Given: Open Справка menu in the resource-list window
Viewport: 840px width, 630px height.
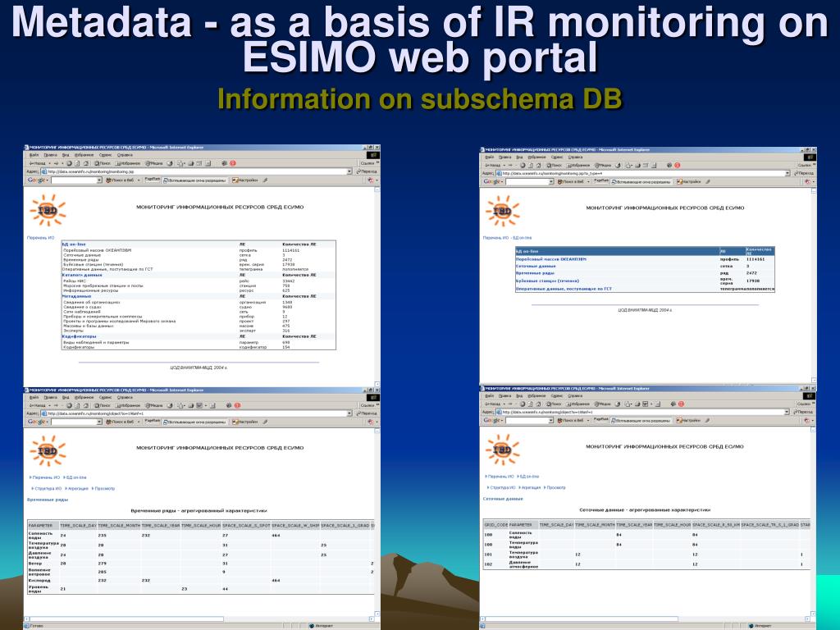Looking at the screenshot, I should [x=125, y=155].
